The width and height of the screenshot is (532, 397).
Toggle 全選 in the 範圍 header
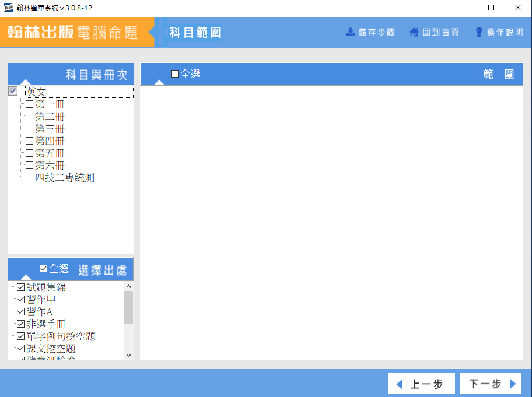pos(175,74)
